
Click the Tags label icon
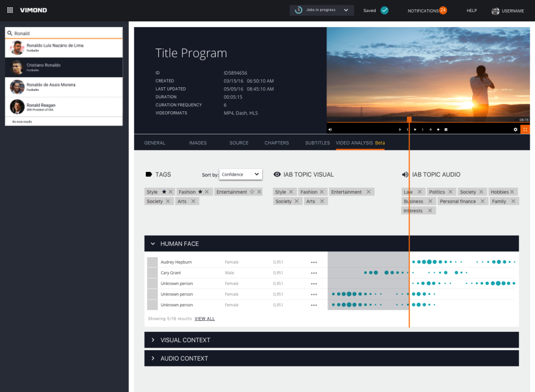click(149, 174)
